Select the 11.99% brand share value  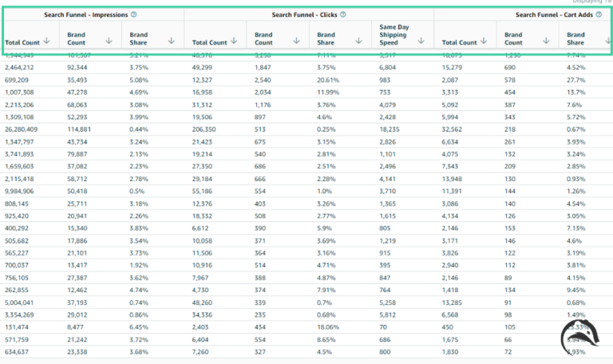[x=328, y=93]
